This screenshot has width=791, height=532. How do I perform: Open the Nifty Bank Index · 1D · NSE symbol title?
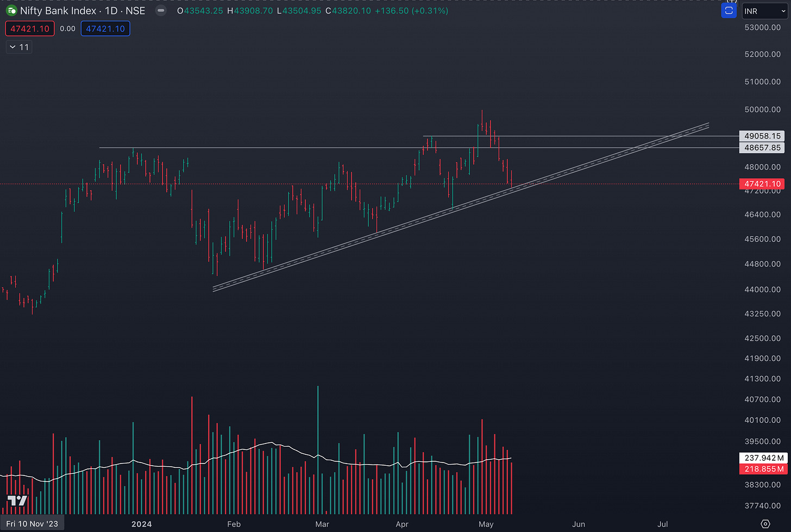click(x=83, y=11)
